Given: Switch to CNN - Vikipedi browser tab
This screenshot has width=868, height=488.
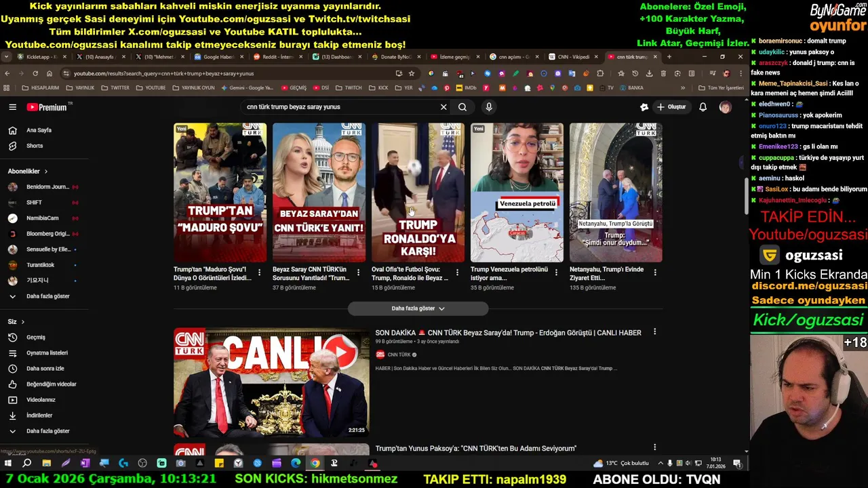Looking at the screenshot, I should tap(572, 57).
